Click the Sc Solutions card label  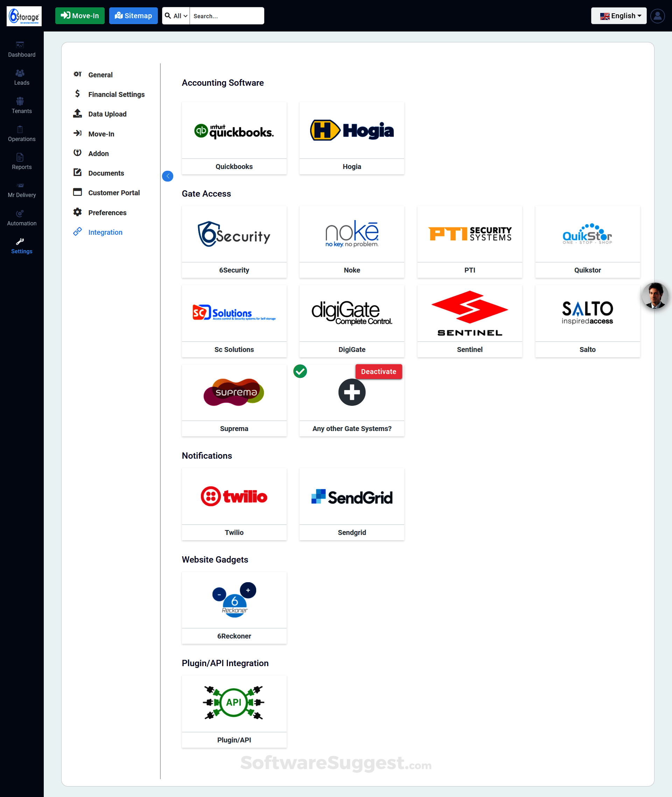point(234,349)
